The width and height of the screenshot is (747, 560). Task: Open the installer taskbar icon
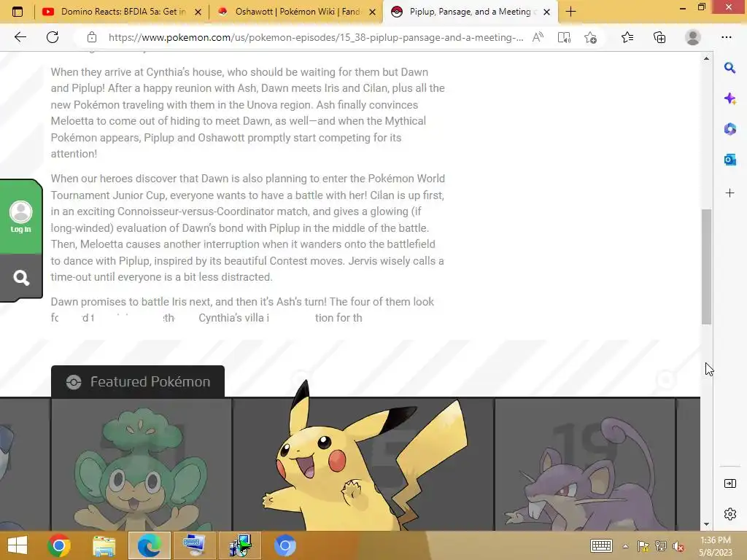point(239,545)
